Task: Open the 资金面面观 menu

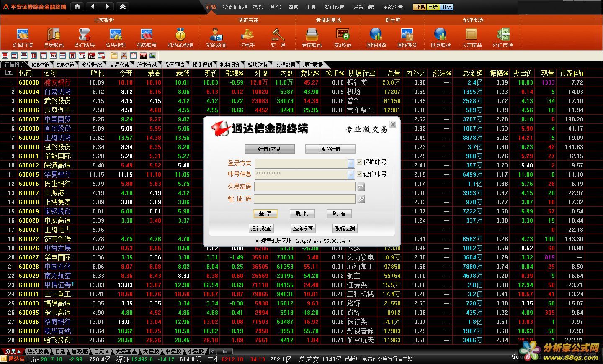Action: pos(234,7)
